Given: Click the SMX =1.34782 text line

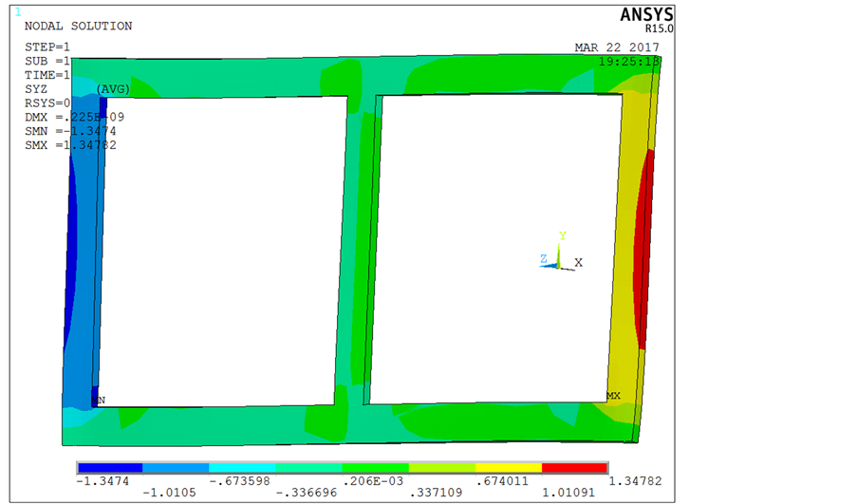Looking at the screenshot, I should click(71, 145).
